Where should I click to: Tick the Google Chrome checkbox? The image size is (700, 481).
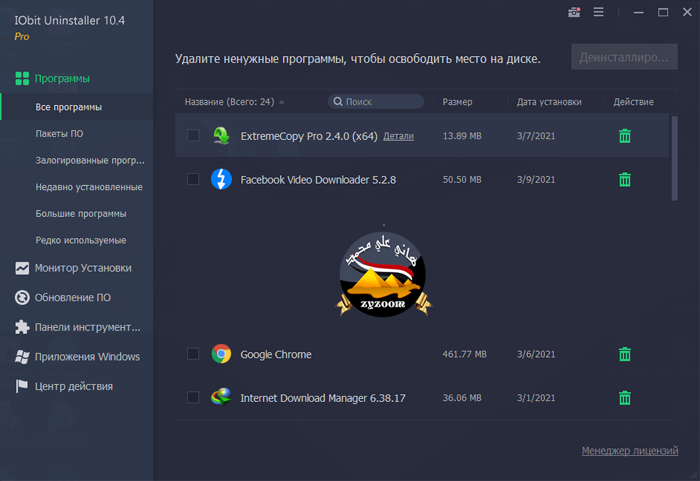[x=193, y=354]
